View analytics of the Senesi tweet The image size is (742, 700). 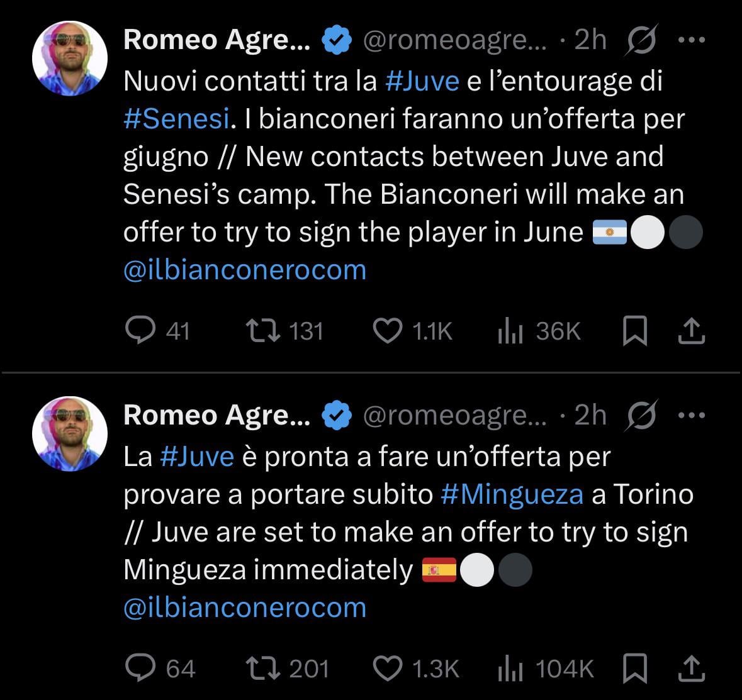(510, 330)
